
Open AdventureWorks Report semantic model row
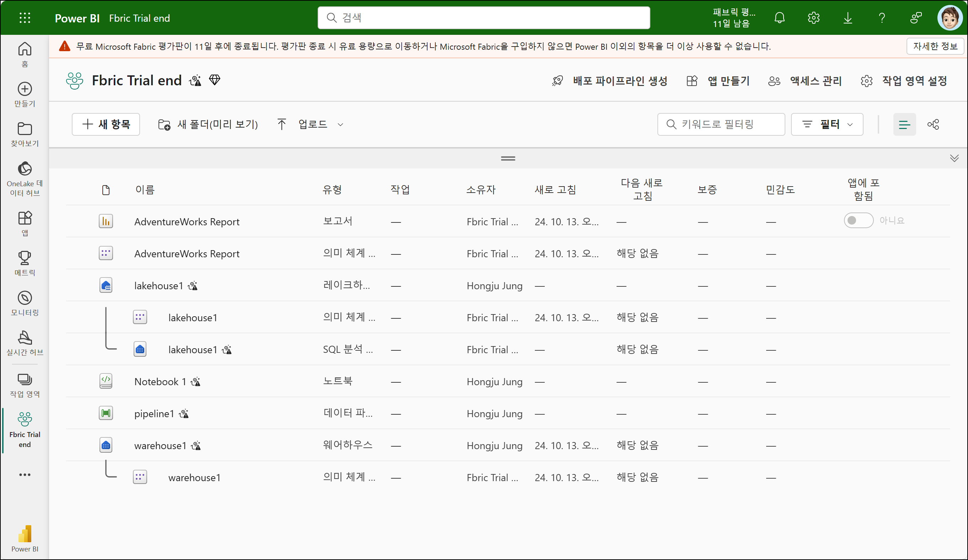[187, 253]
